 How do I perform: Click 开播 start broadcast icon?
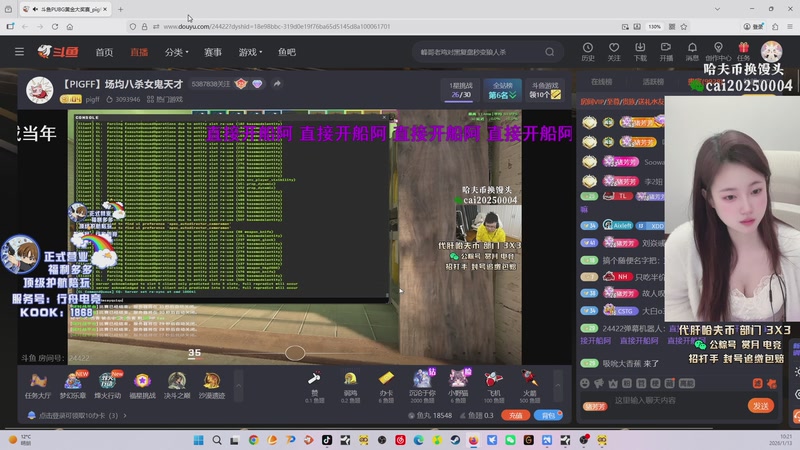666,52
